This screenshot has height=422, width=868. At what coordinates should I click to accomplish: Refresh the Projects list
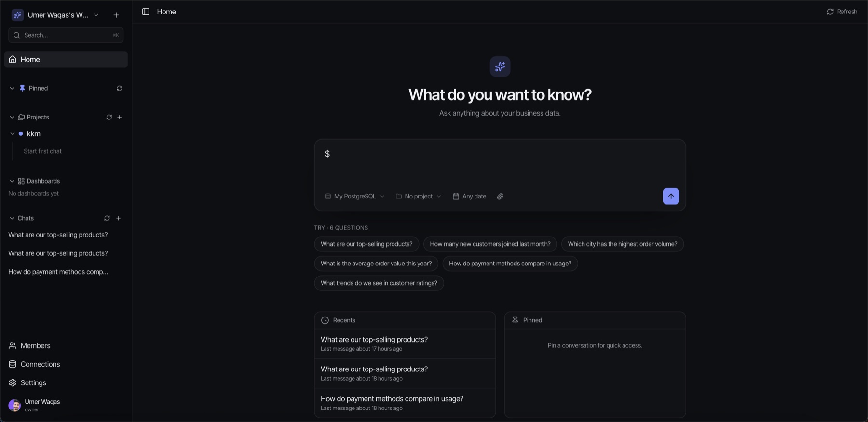[x=109, y=117]
